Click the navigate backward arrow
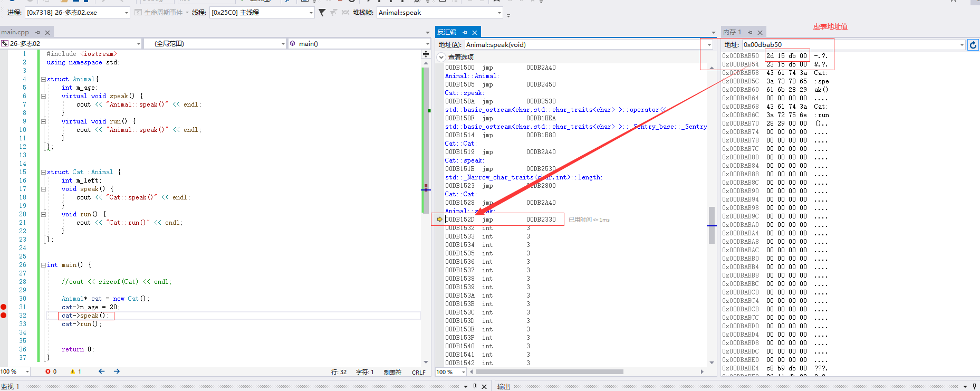The image size is (980, 391). pos(101,371)
